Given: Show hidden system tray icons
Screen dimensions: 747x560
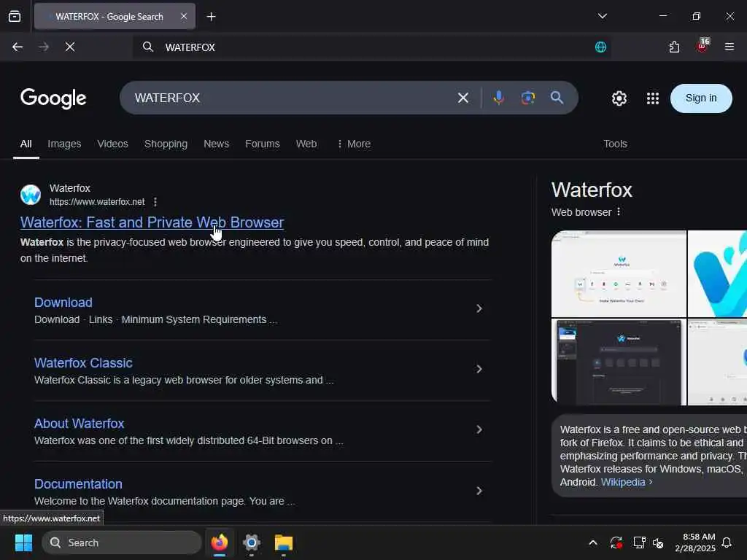Looking at the screenshot, I should pyautogui.click(x=593, y=542).
